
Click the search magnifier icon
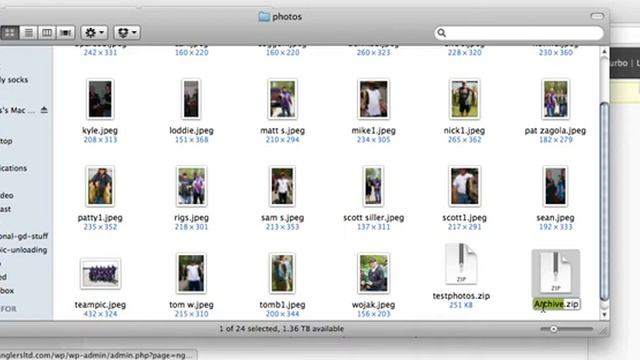(442, 33)
